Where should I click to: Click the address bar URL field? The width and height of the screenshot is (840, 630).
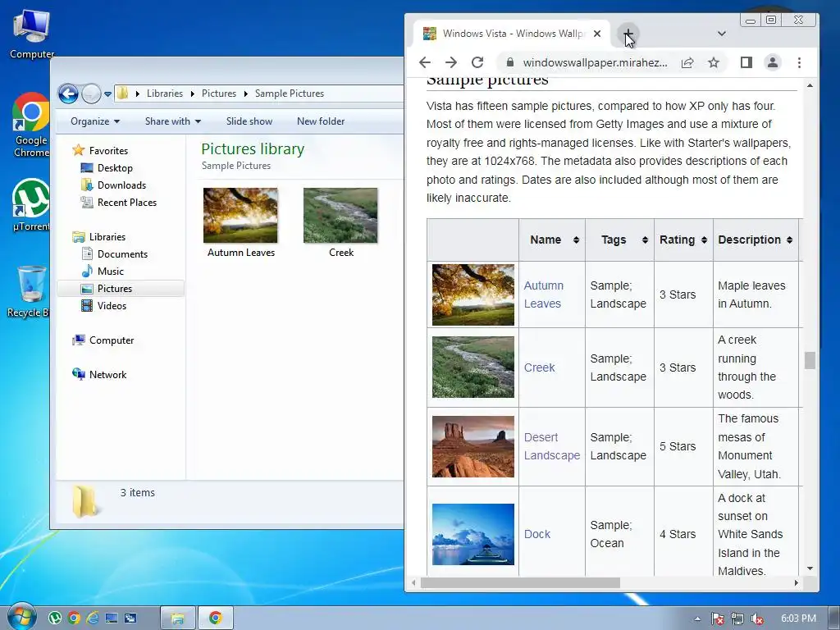596,62
